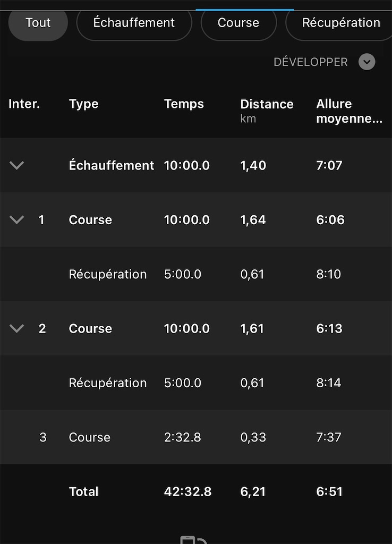Click the Échauffement 7:07 pace value
This screenshot has height=544, width=392.
(x=329, y=166)
